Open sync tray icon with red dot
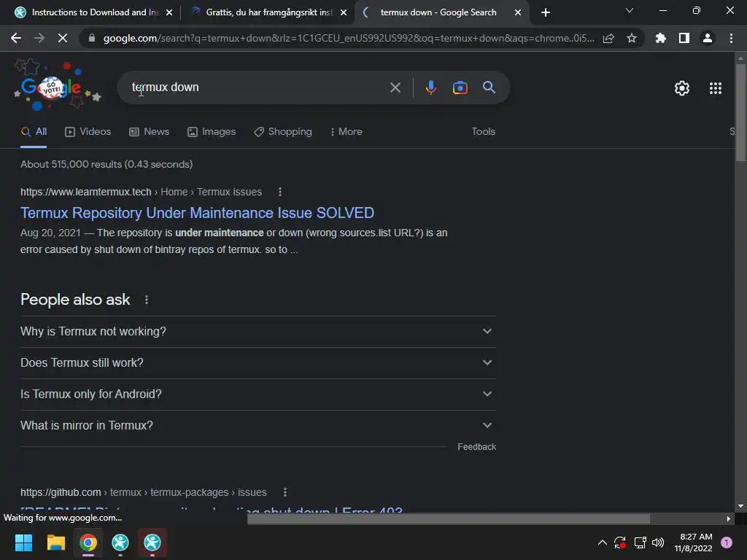 [x=620, y=542]
